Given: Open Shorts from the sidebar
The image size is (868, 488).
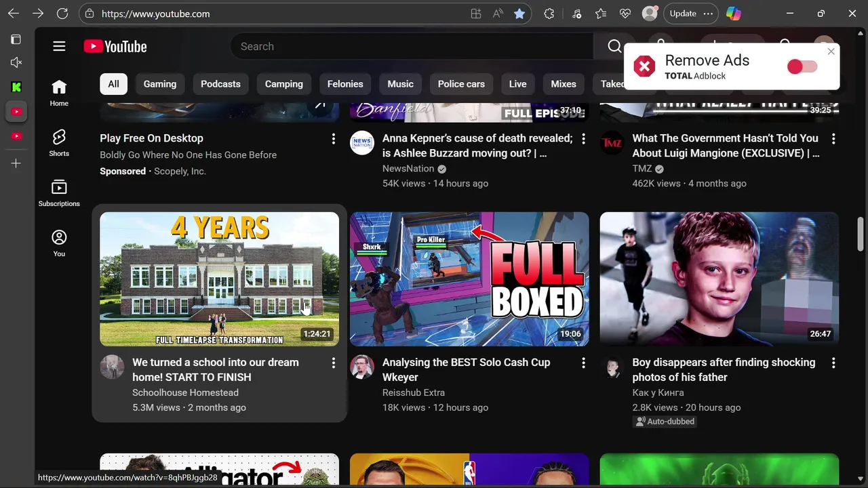Looking at the screenshot, I should (x=59, y=143).
